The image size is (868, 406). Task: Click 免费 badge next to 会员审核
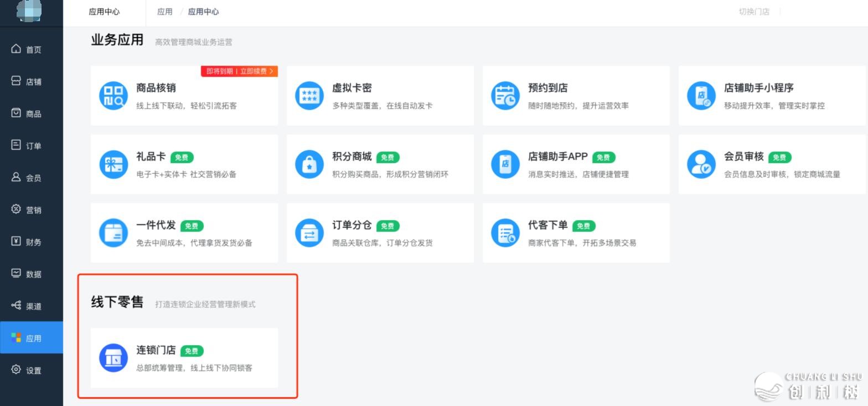780,158
